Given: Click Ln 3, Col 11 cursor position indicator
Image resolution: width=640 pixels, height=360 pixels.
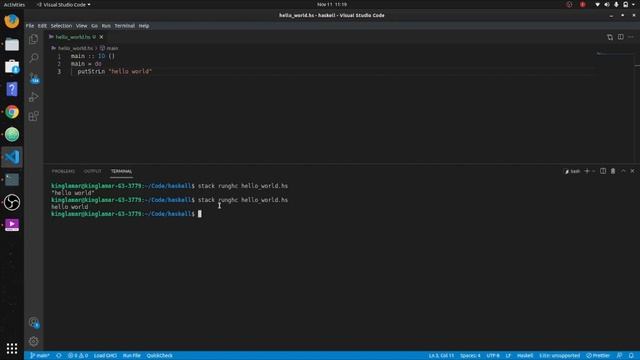Looking at the screenshot, I should (x=441, y=356).
